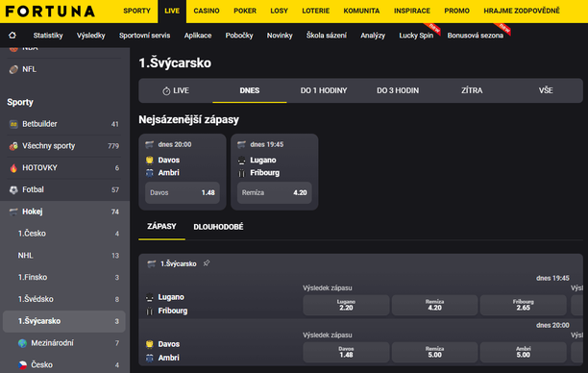Bet on Remíza 4.20 in top card
Screen dimensions: 588x373
coord(275,193)
